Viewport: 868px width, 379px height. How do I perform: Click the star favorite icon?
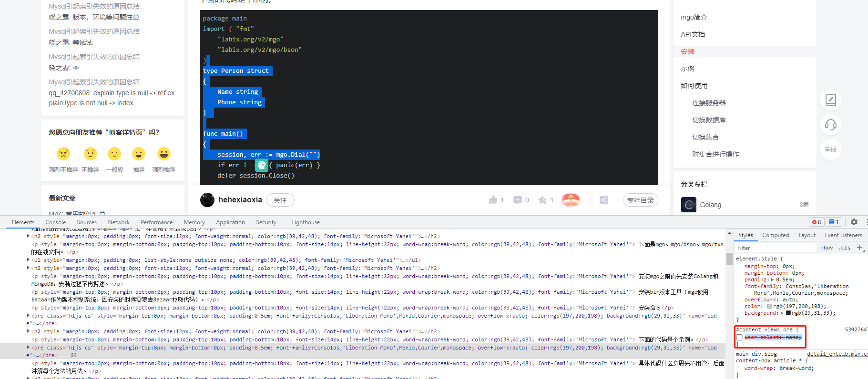point(542,200)
